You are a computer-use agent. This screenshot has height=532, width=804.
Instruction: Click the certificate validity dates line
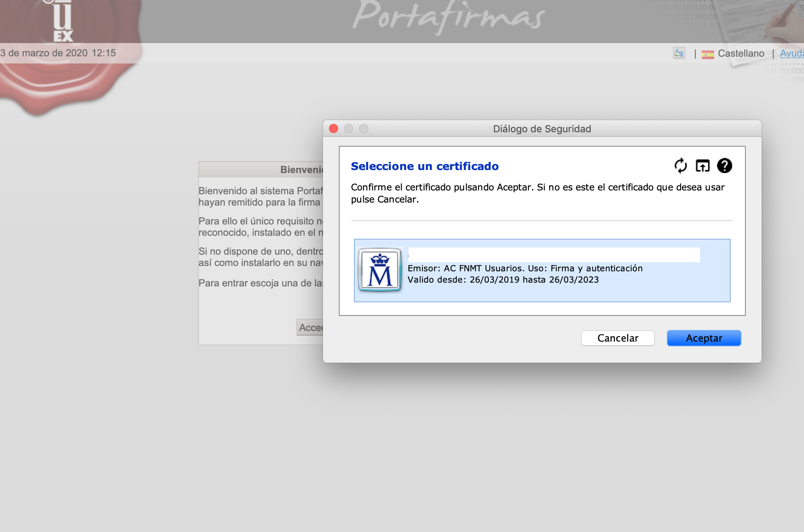coord(503,280)
